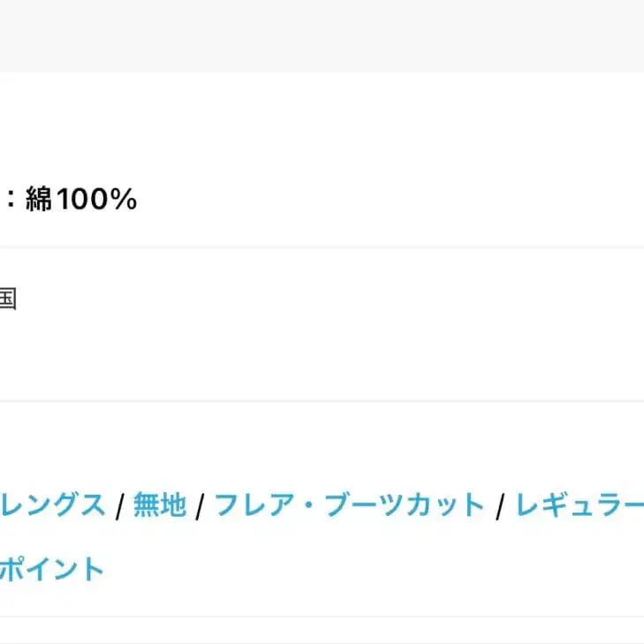Click the slash between 無地 and フレア
The height and width of the screenshot is (644, 644).
coord(201,506)
